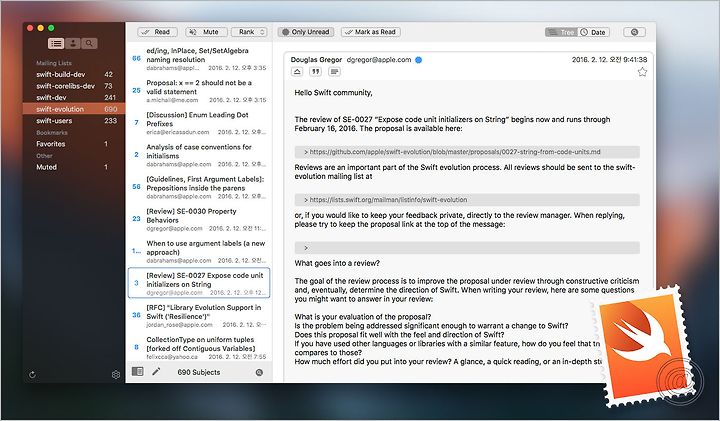Click message timestamp ending 9:41:38
720x421 pixels.
[609, 60]
